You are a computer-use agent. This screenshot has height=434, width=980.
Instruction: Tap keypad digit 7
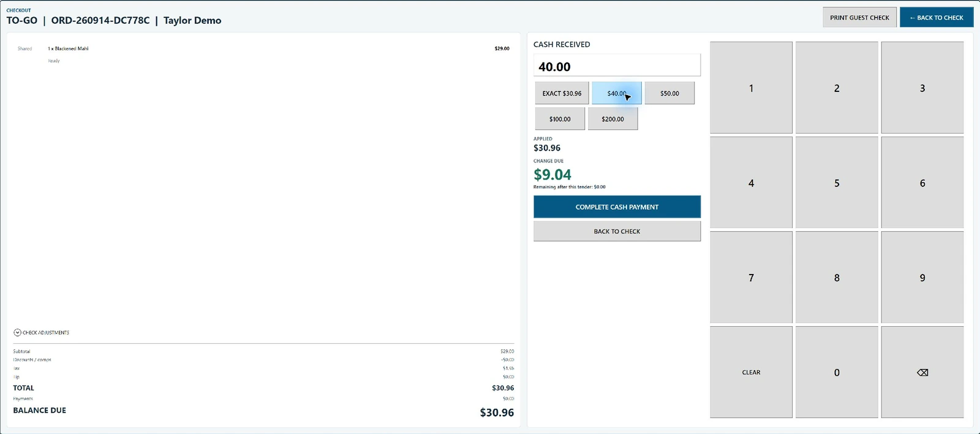pyautogui.click(x=751, y=277)
